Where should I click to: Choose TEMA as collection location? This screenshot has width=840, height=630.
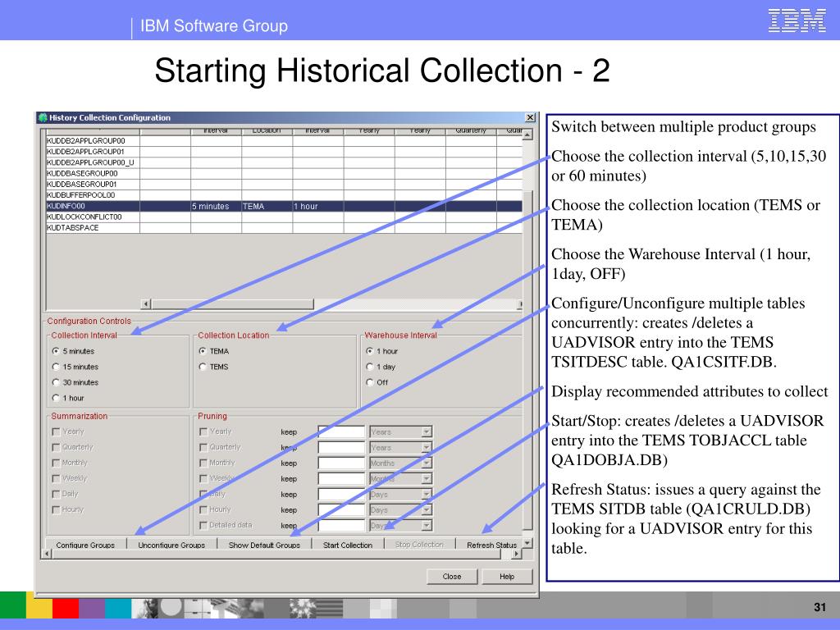tap(203, 351)
